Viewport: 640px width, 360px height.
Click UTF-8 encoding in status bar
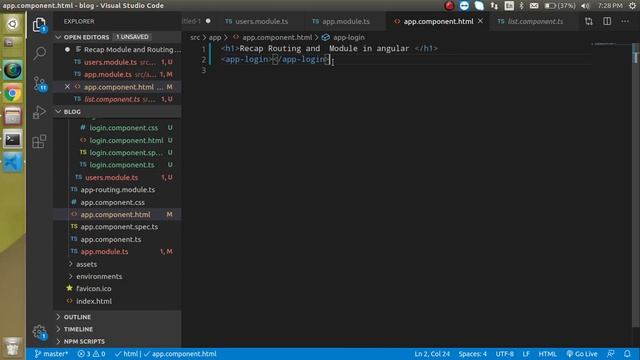[504, 354]
